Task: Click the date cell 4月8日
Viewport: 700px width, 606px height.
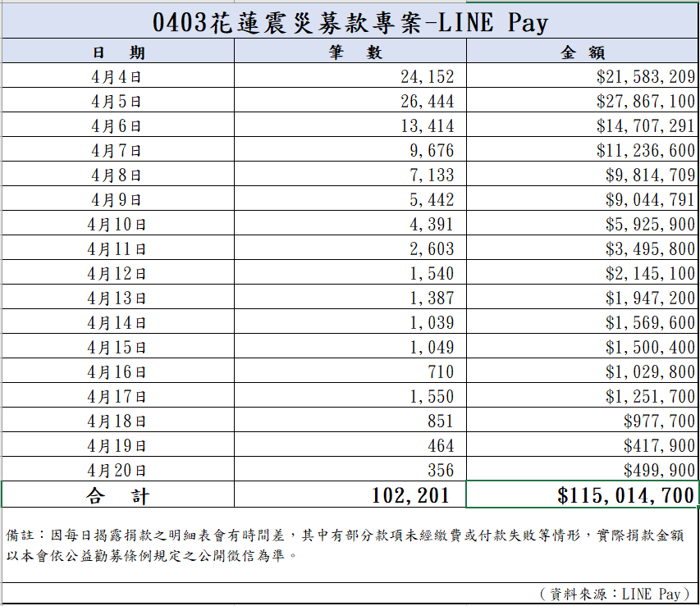Action: pyautogui.click(x=118, y=174)
